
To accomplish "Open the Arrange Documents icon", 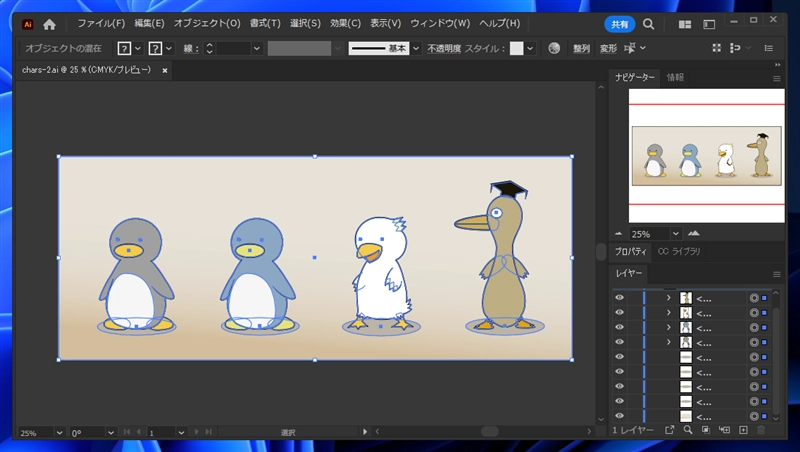I will click(685, 24).
